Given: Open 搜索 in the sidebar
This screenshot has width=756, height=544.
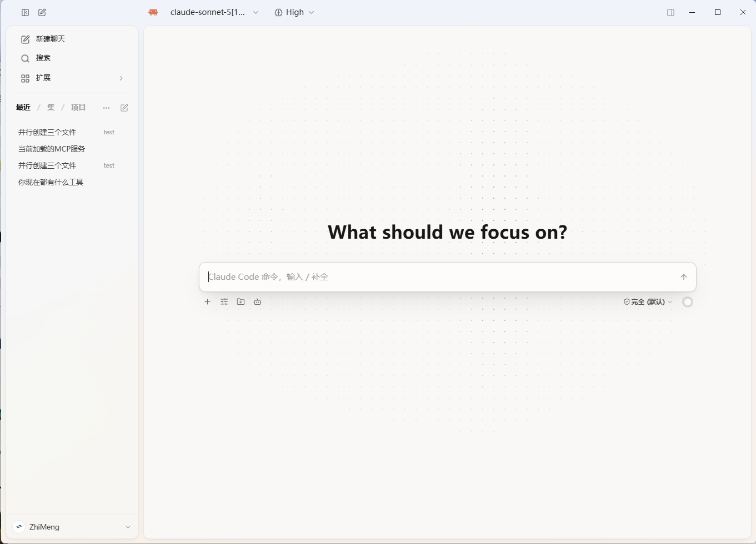Looking at the screenshot, I should pyautogui.click(x=72, y=58).
